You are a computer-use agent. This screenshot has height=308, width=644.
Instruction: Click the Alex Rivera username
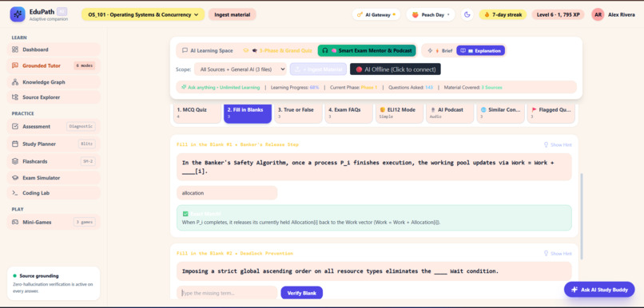[622, 14]
